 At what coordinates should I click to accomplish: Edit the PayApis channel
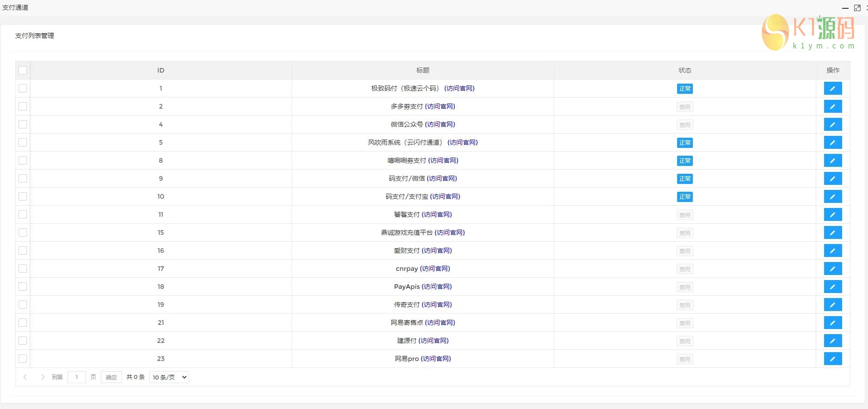(832, 287)
